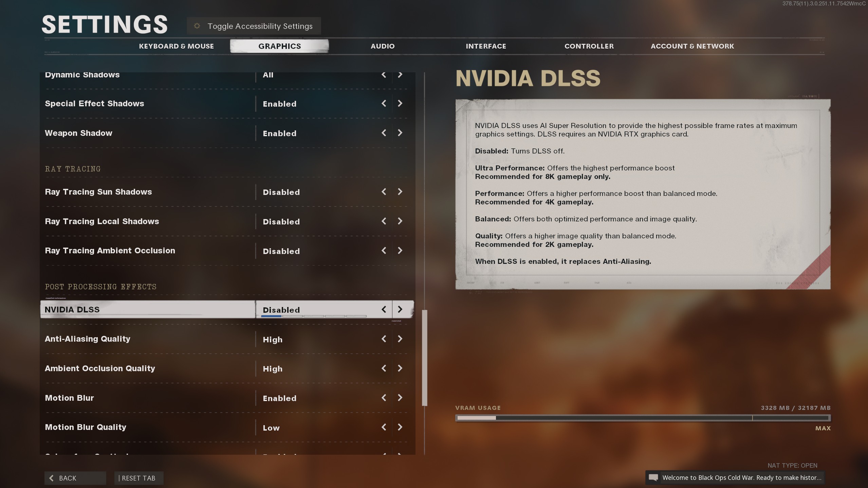The image size is (868, 488).
Task: Click the NAT TYPE: OPEN status text
Action: [x=792, y=466]
